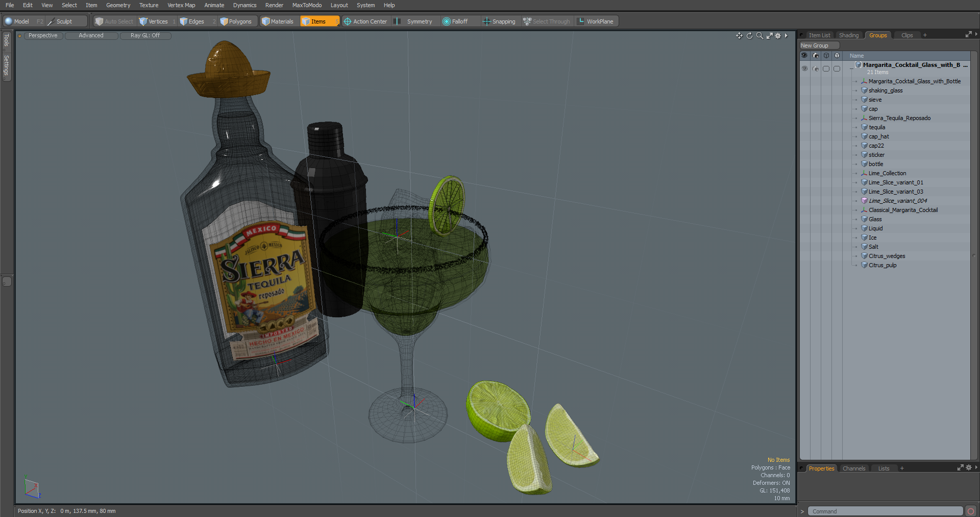Add a new tab beside the Lists tab
Image resolution: width=980 pixels, height=517 pixels.
pyautogui.click(x=902, y=468)
